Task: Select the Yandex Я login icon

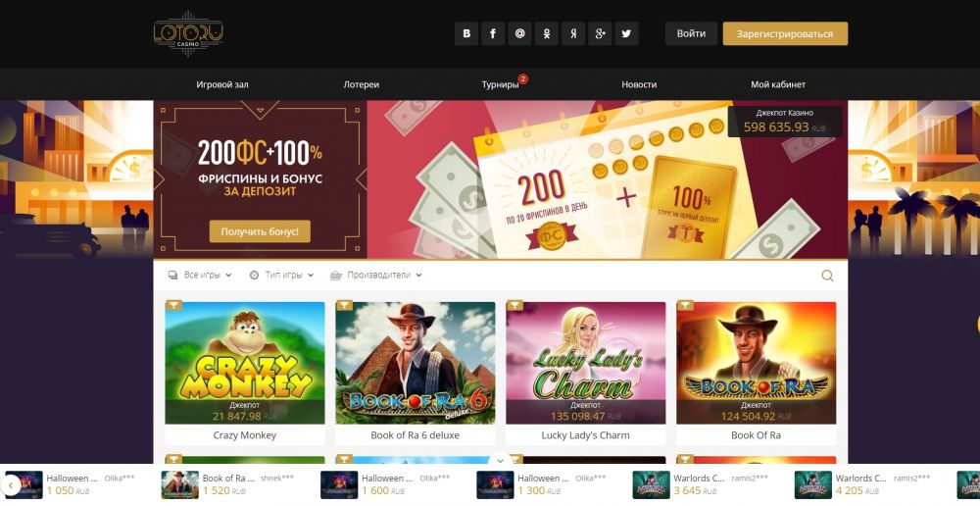Action: pyautogui.click(x=573, y=33)
